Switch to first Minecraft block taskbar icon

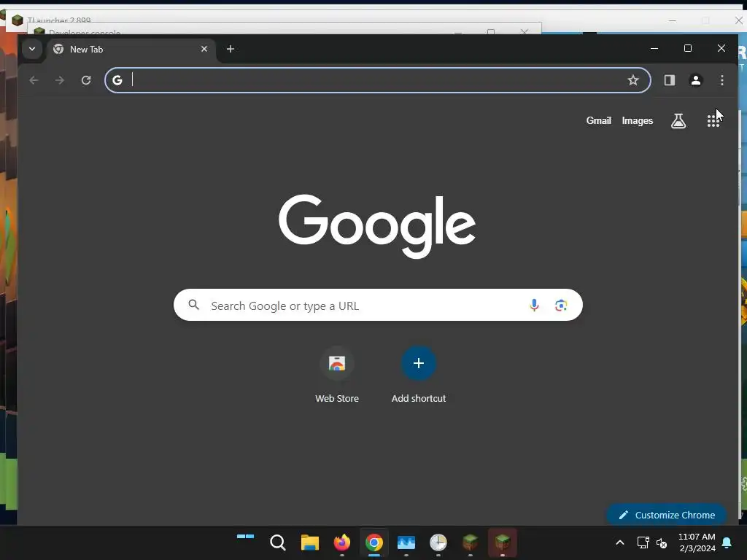coord(471,542)
